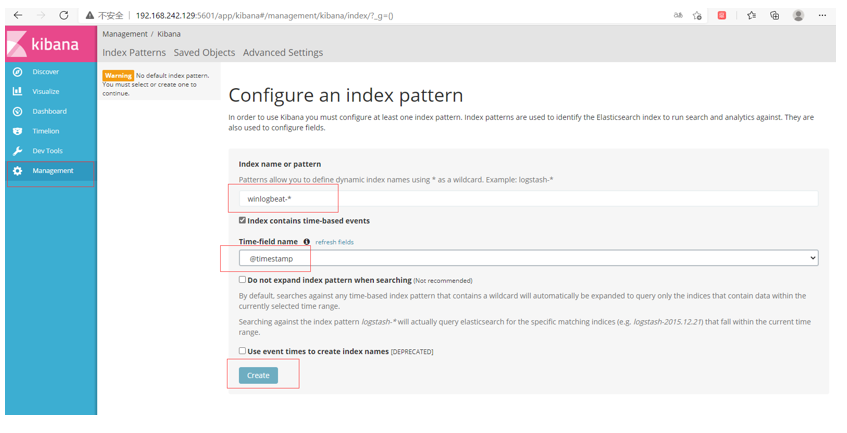Click the browser address bar URL
The width and height of the screenshot is (847, 433).
coord(264,16)
